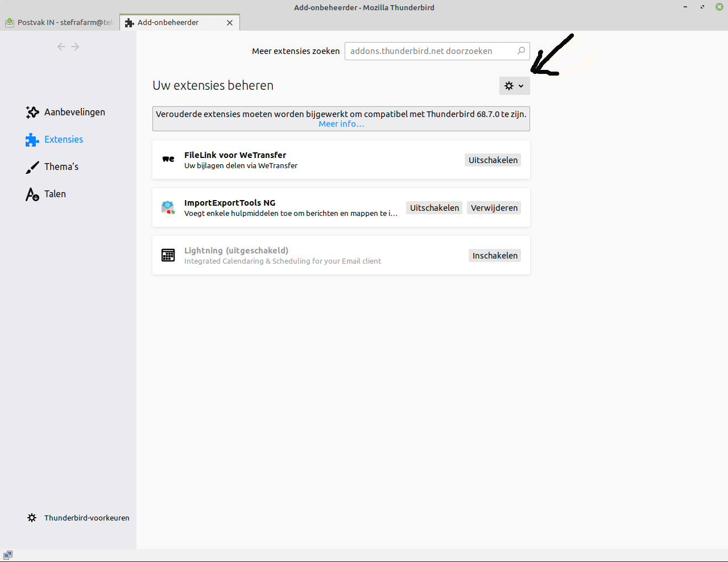
Task: Open the Talen category
Action: (x=46, y=194)
